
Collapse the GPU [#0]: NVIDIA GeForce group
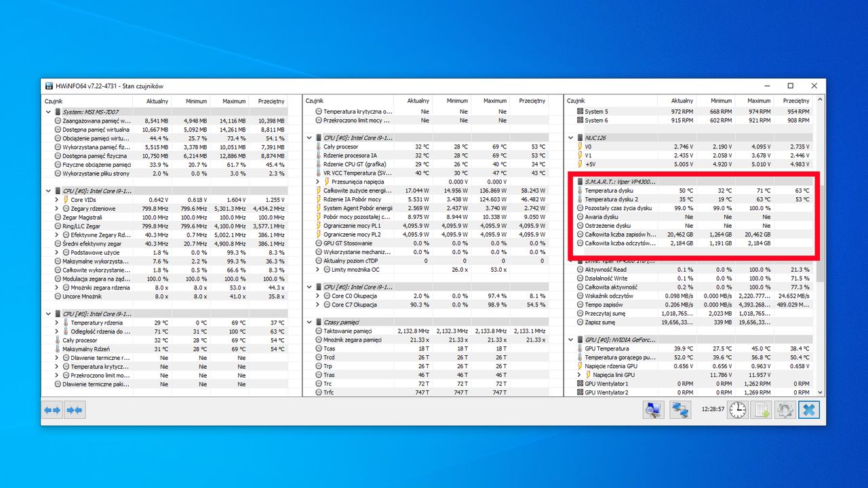pyautogui.click(x=570, y=340)
